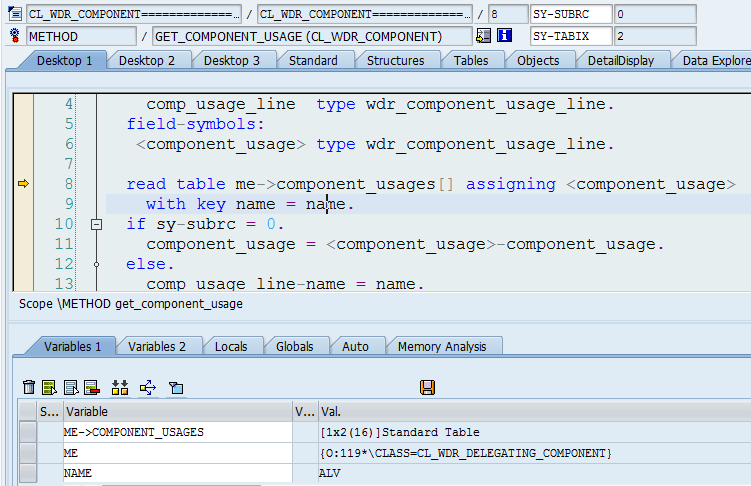The height and width of the screenshot is (486, 751).
Task: Open the navigate-to-source icon next to method name
Action: (x=483, y=35)
